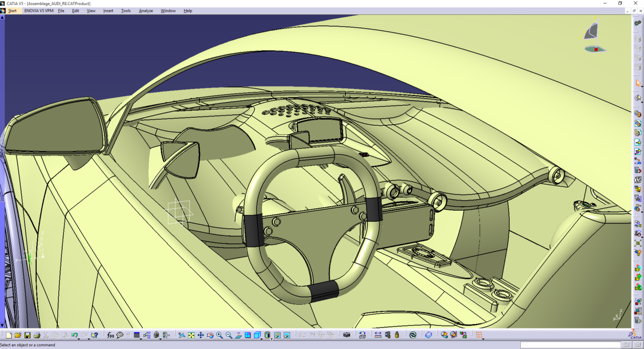This screenshot has width=644, height=349.
Task: Toggle the Multi-View layout icon
Action: (x=248, y=335)
